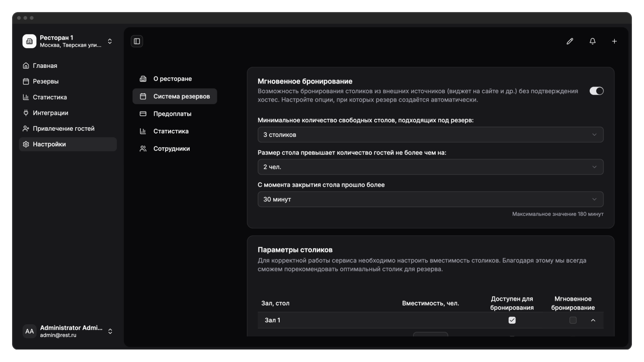Select Привлечение гостей in sidebar
Screen dimensions: 644x362
tap(63, 129)
